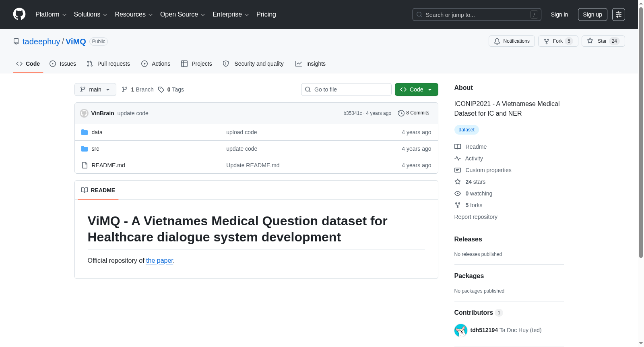
Task: Select the magnifier in the header search box
Action: click(419, 15)
